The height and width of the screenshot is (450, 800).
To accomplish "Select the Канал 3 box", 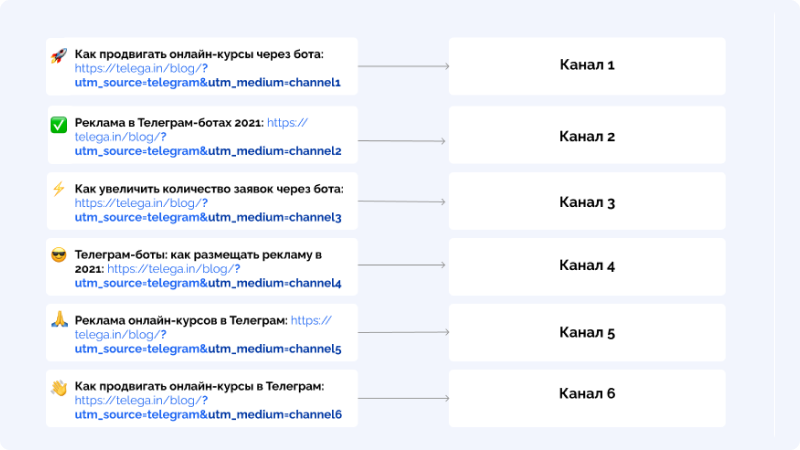I will tap(587, 201).
